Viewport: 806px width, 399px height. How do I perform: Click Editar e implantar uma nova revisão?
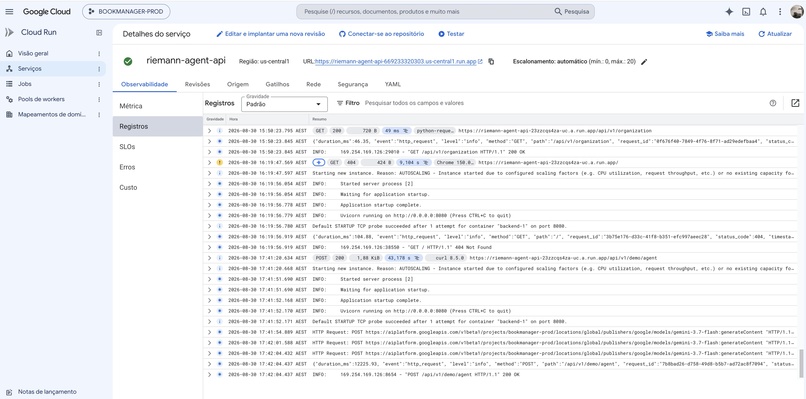pos(270,34)
